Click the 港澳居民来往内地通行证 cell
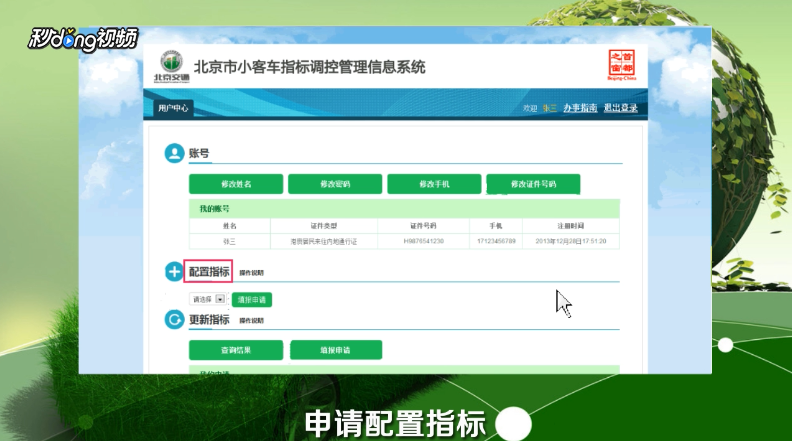This screenshot has height=441, width=792. [x=324, y=241]
